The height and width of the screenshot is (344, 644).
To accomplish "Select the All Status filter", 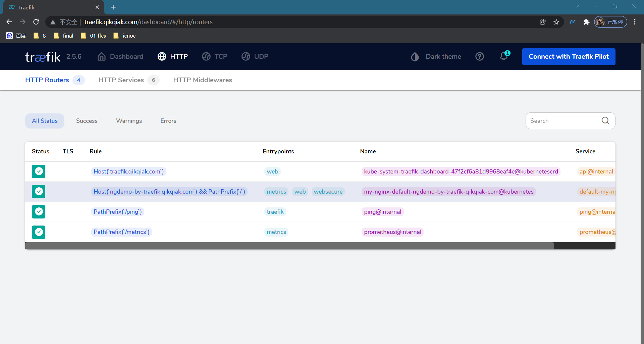I will click(45, 121).
